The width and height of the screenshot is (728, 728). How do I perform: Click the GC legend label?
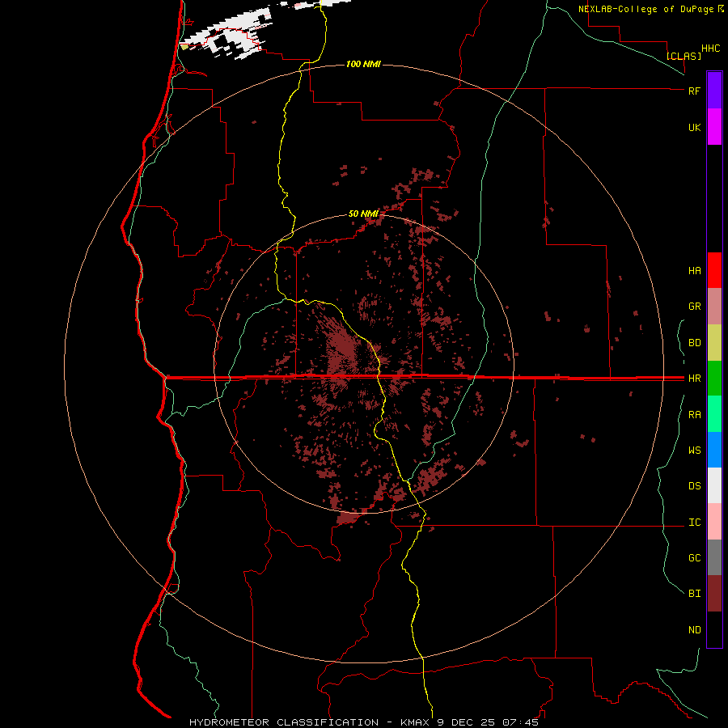tap(695, 558)
